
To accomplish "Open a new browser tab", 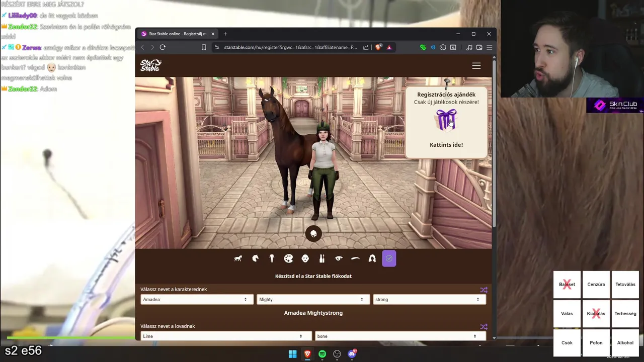I will tap(225, 34).
